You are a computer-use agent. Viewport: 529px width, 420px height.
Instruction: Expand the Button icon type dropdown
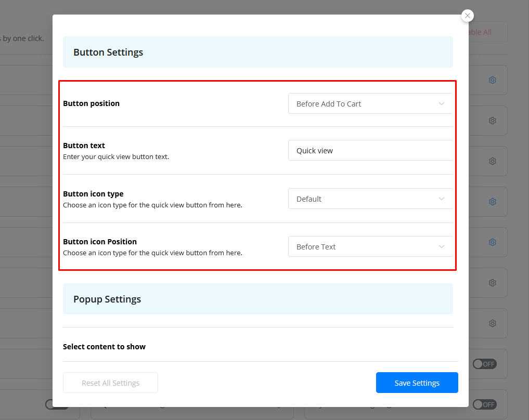[x=370, y=199]
